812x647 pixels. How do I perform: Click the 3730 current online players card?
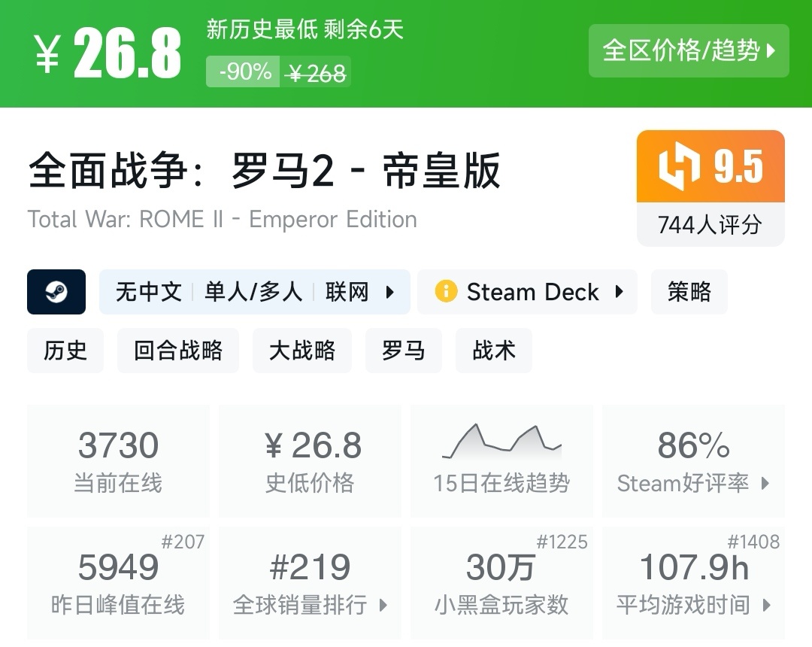(118, 460)
